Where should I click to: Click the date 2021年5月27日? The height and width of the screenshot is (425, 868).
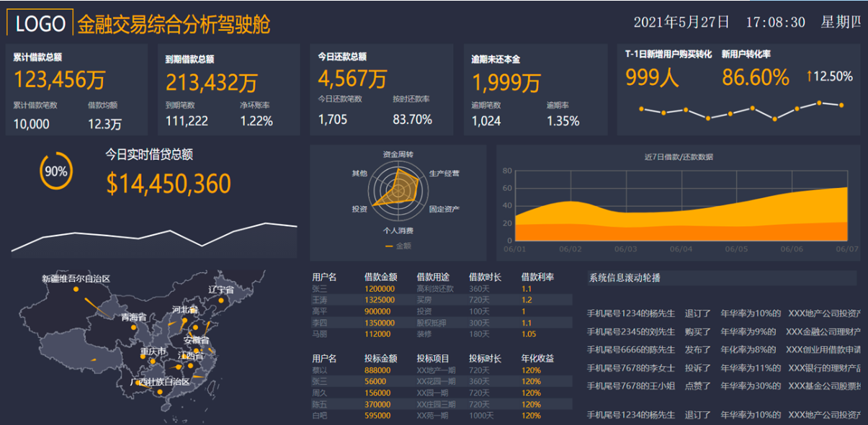pyautogui.click(x=681, y=22)
